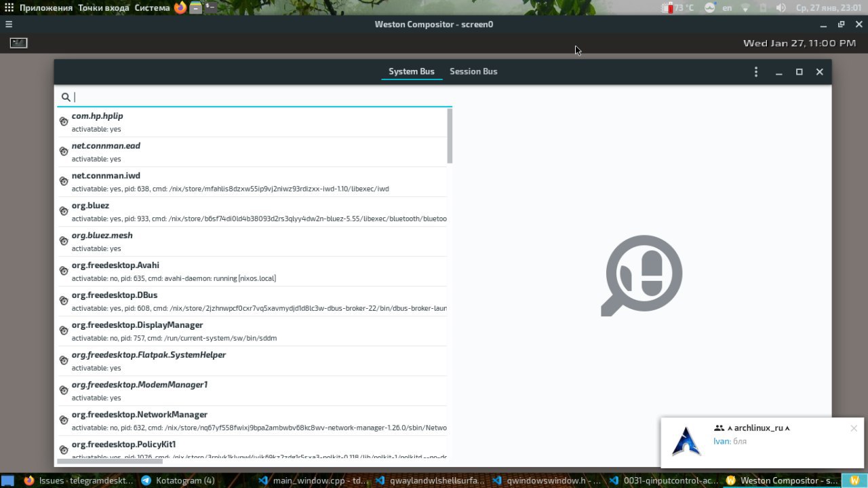The image size is (868, 488).
Task: Open terminal launcher in top panel
Action: [211, 8]
